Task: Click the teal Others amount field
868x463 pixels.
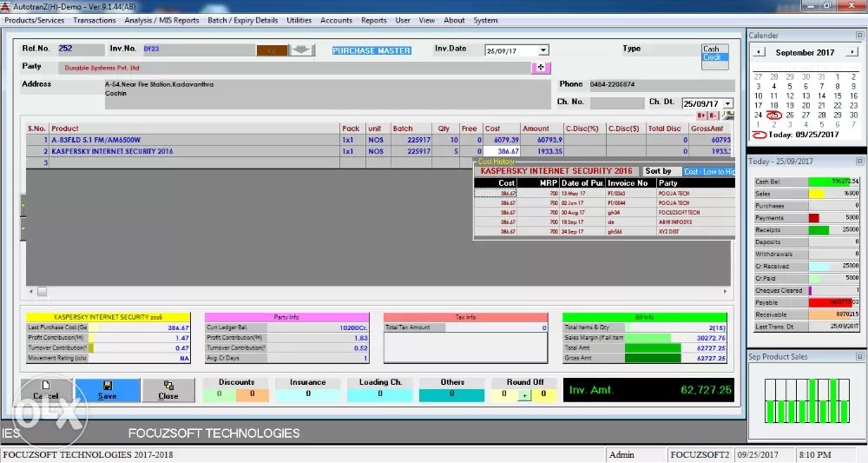Action: 451,394
